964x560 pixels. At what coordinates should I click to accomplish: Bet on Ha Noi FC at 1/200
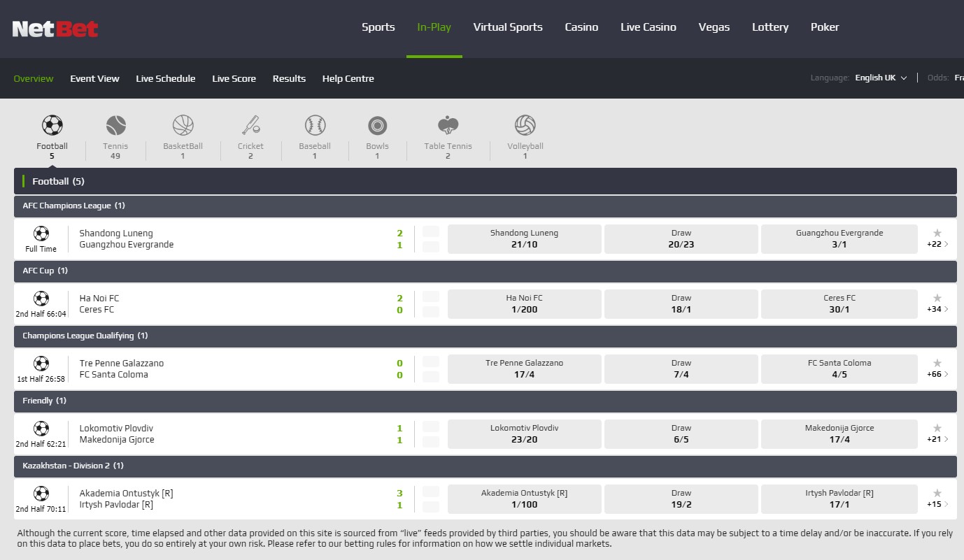525,304
